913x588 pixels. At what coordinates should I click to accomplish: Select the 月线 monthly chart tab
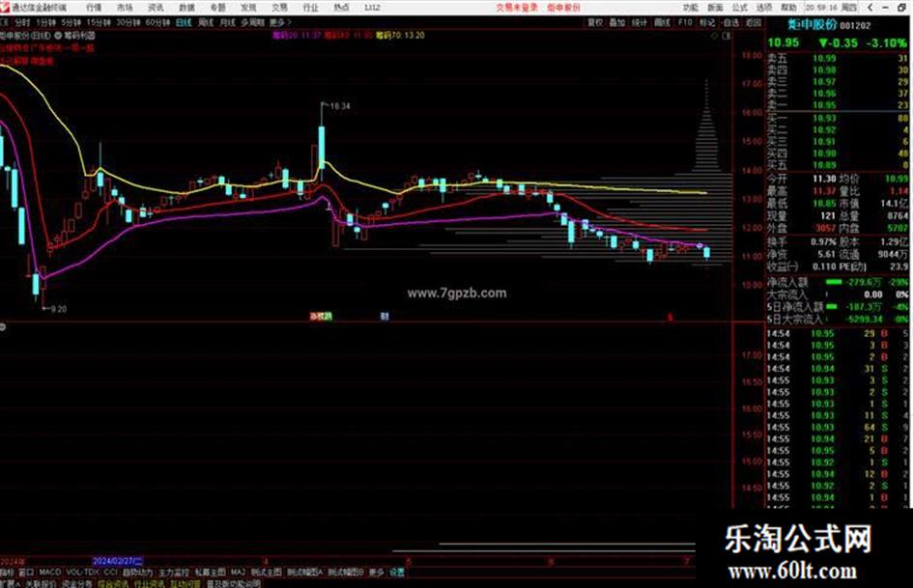pyautogui.click(x=227, y=23)
